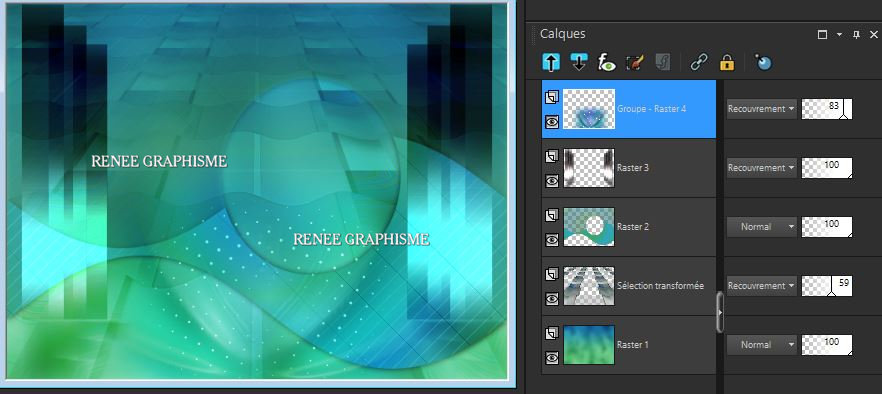Click the move layer up icon
Screen dimensions: 882x394
pyautogui.click(x=551, y=62)
